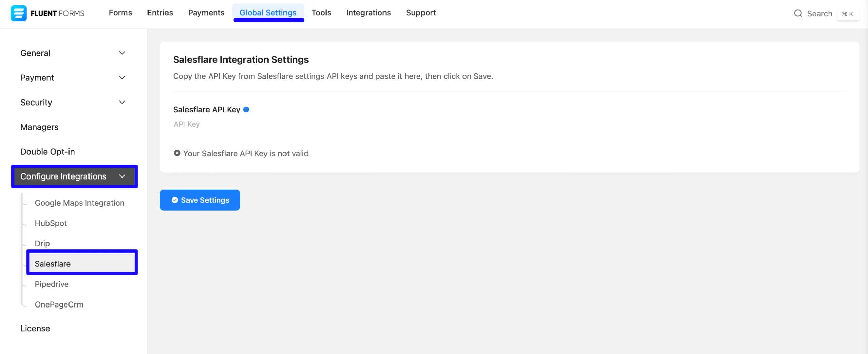Open the Support menu
This screenshot has height=354, width=868.
(x=421, y=13)
